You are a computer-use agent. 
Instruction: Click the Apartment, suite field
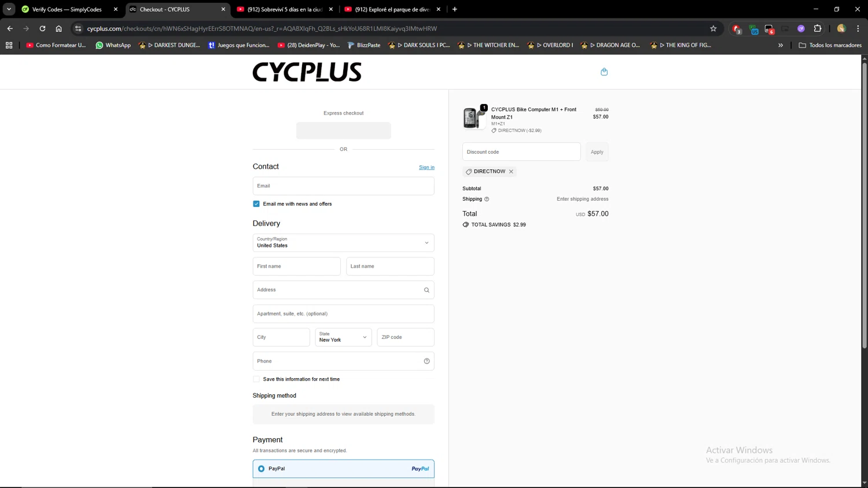(343, 314)
